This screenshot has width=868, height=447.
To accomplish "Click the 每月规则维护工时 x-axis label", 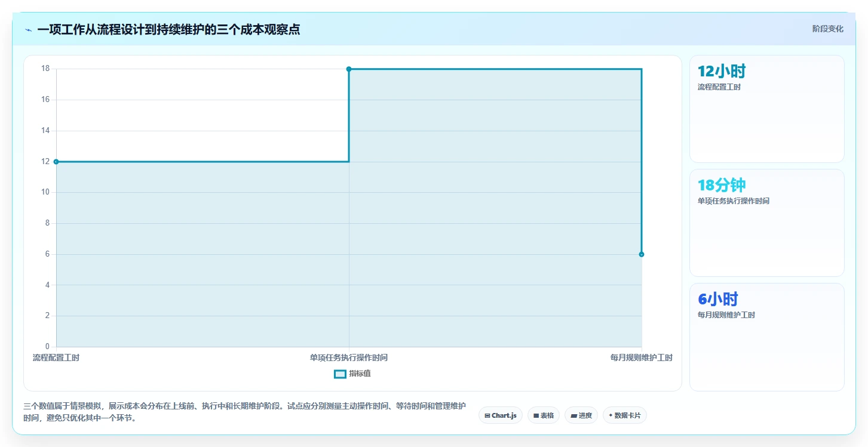I will point(642,357).
